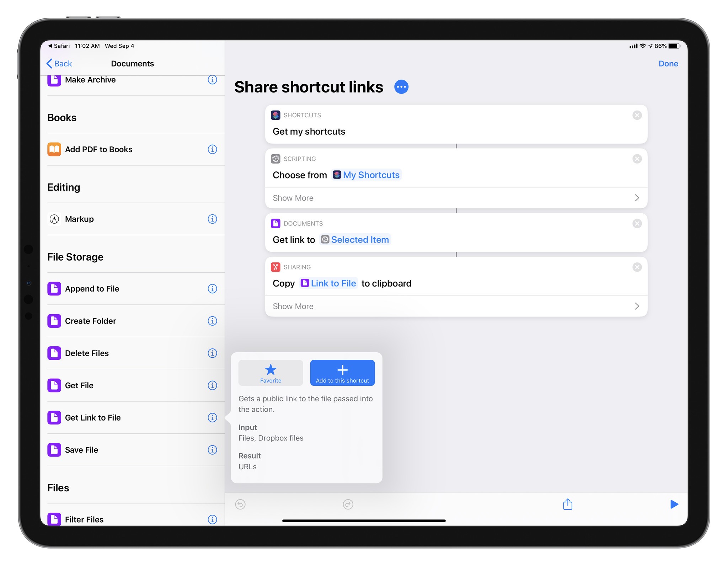
Task: Click the info button next to Append to File
Action: [212, 289]
